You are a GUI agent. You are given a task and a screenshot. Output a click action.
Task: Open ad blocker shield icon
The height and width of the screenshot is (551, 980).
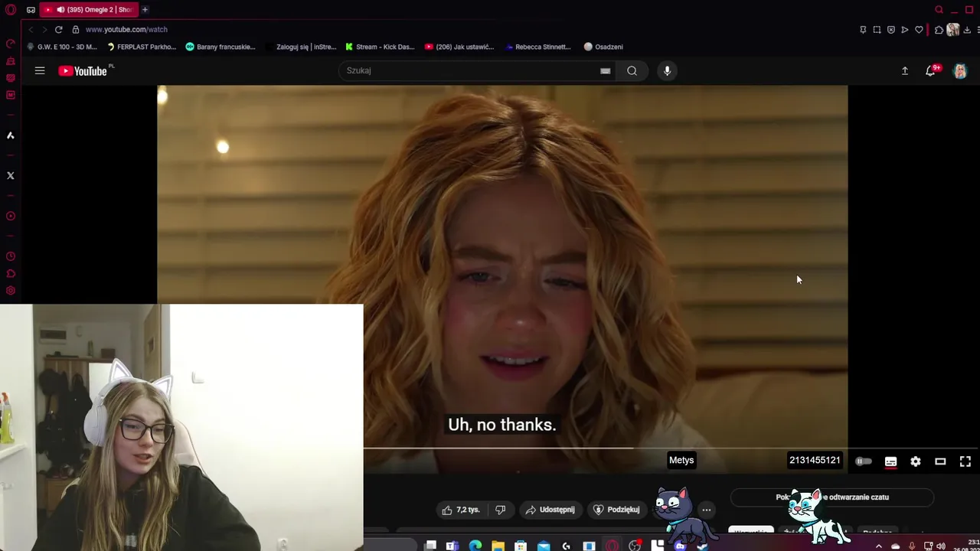point(890,29)
